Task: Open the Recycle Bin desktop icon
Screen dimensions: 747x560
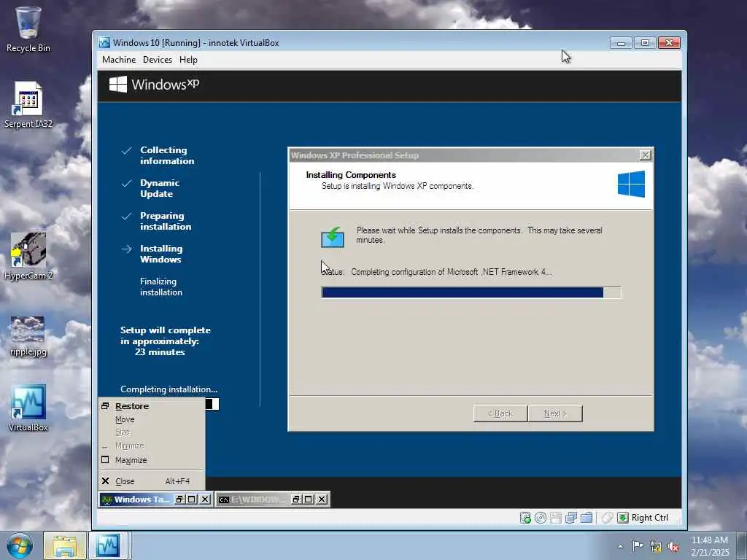Action: [28, 29]
